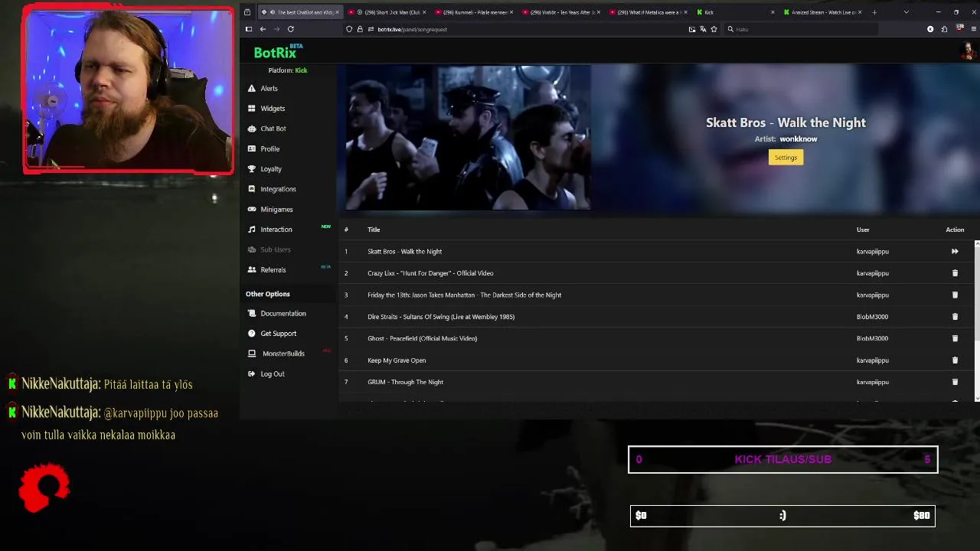Click the BotRix logo
The height and width of the screenshot is (551, 980).
click(x=278, y=52)
